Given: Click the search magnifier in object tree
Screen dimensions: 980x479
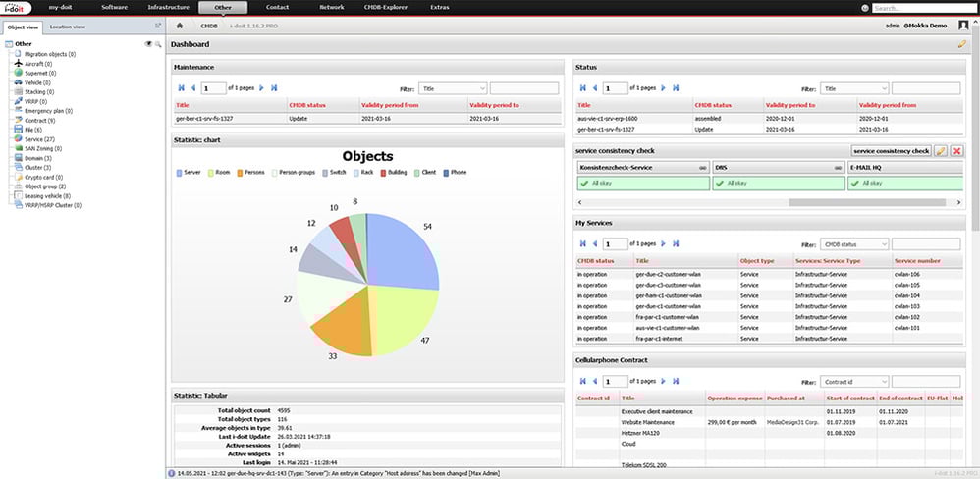Looking at the screenshot, I should click(158, 44).
